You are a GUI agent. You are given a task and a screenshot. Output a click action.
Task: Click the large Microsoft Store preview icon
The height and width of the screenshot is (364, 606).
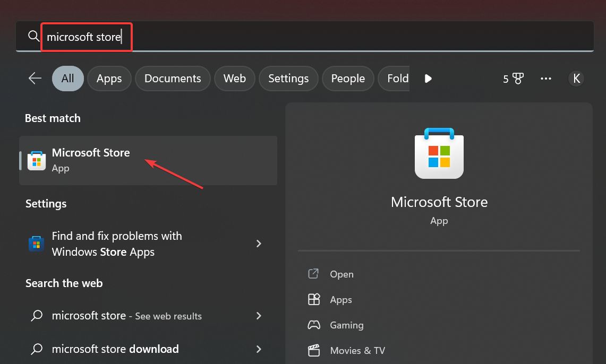[x=439, y=153]
